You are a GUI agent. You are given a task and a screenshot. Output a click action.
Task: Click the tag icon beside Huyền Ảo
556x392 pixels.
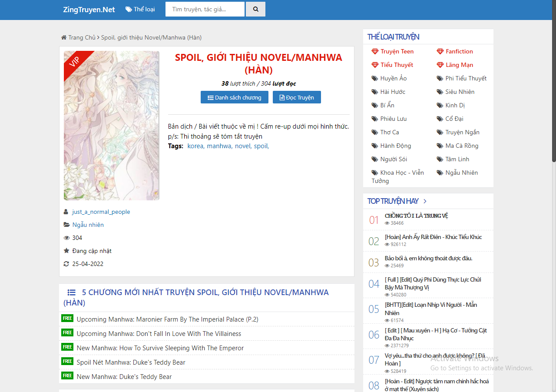pos(375,78)
